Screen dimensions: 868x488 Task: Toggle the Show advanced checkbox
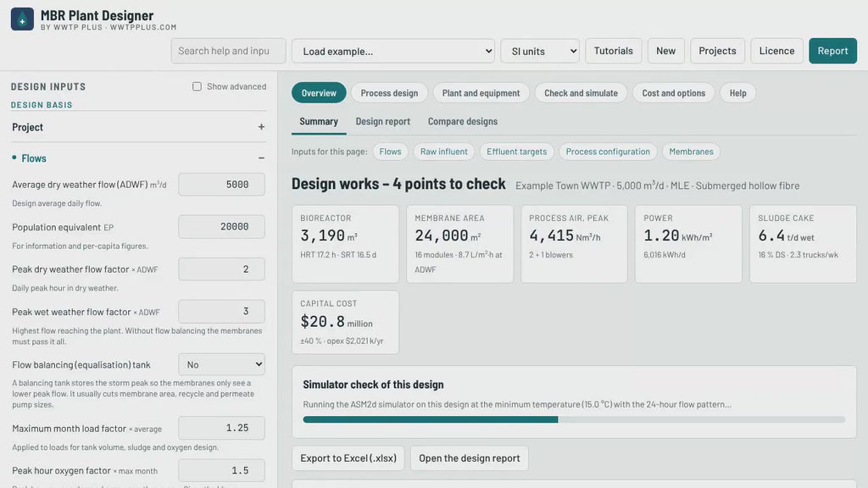tap(197, 86)
